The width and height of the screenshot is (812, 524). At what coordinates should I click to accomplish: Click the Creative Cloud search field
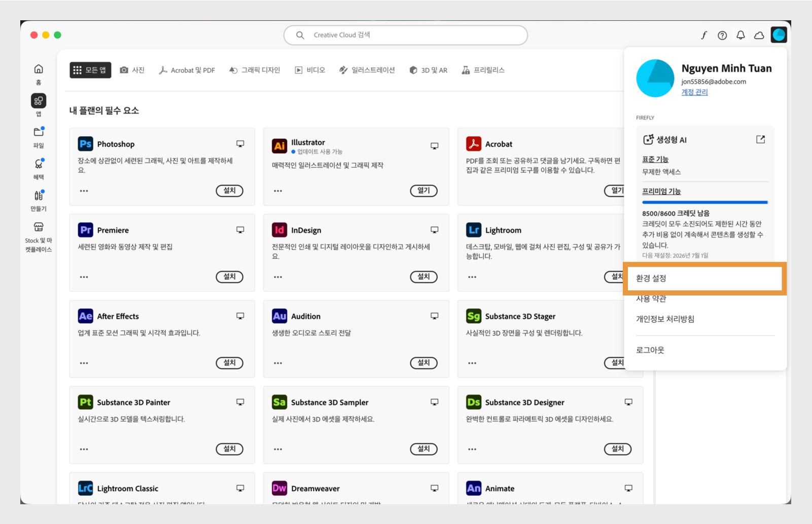pyautogui.click(x=406, y=35)
